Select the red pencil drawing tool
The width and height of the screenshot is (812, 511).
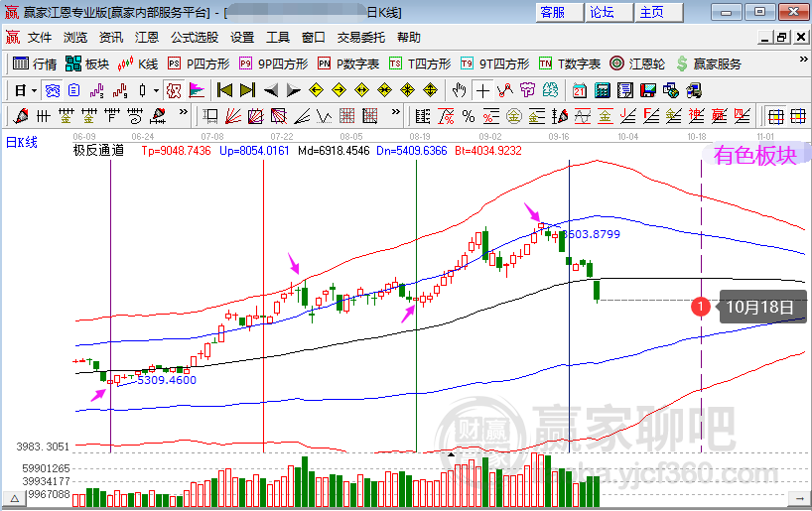click(21, 116)
